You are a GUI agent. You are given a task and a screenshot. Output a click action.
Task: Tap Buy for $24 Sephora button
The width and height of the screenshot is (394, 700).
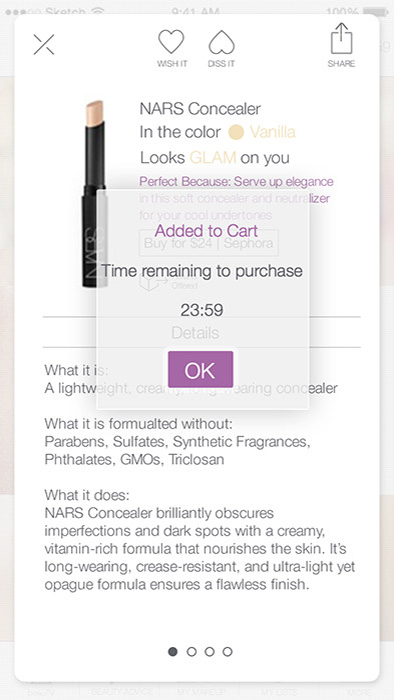click(x=209, y=243)
